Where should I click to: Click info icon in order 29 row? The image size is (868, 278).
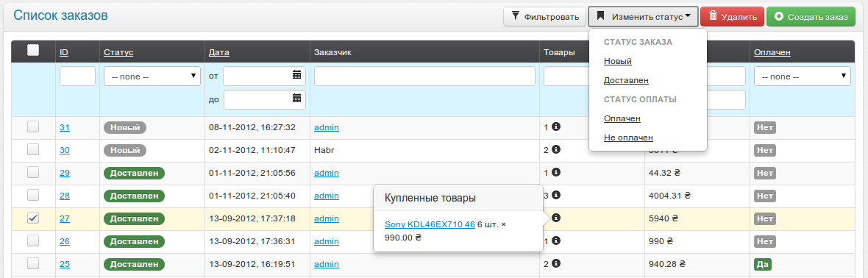(556, 172)
